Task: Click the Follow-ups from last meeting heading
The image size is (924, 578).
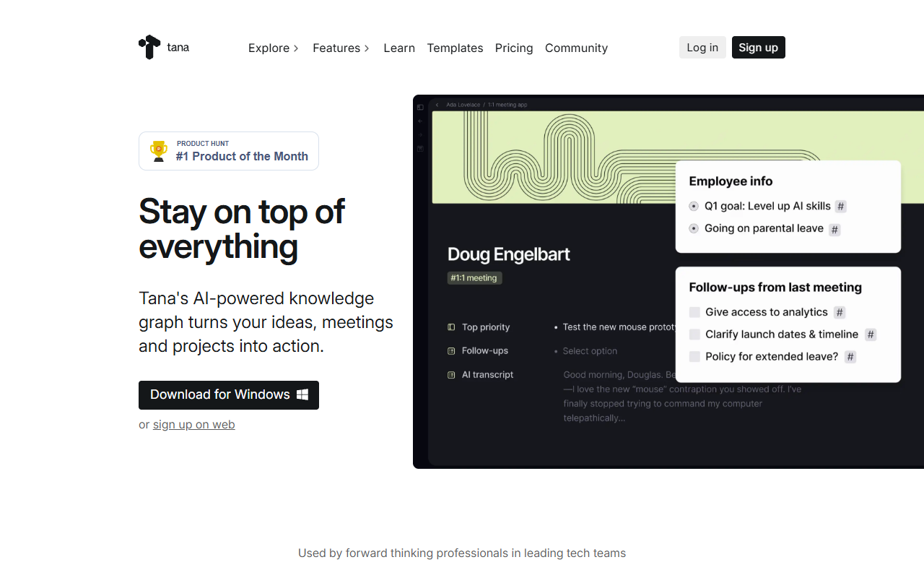Action: [x=775, y=288]
